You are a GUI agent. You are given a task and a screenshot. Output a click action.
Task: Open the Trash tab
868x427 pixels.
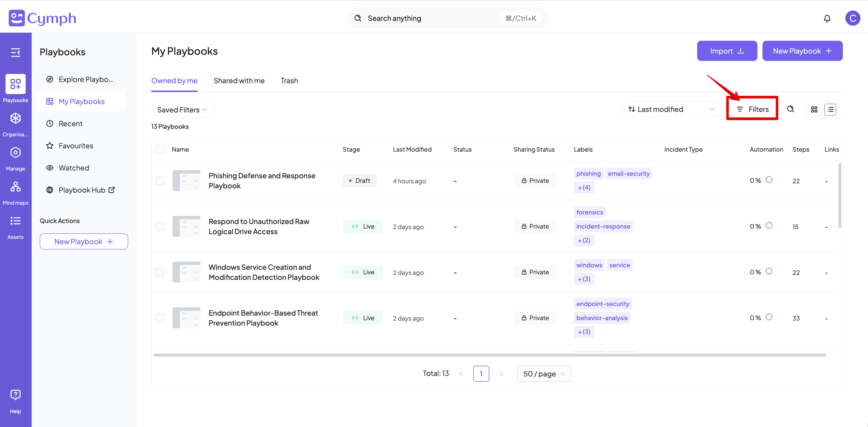289,81
